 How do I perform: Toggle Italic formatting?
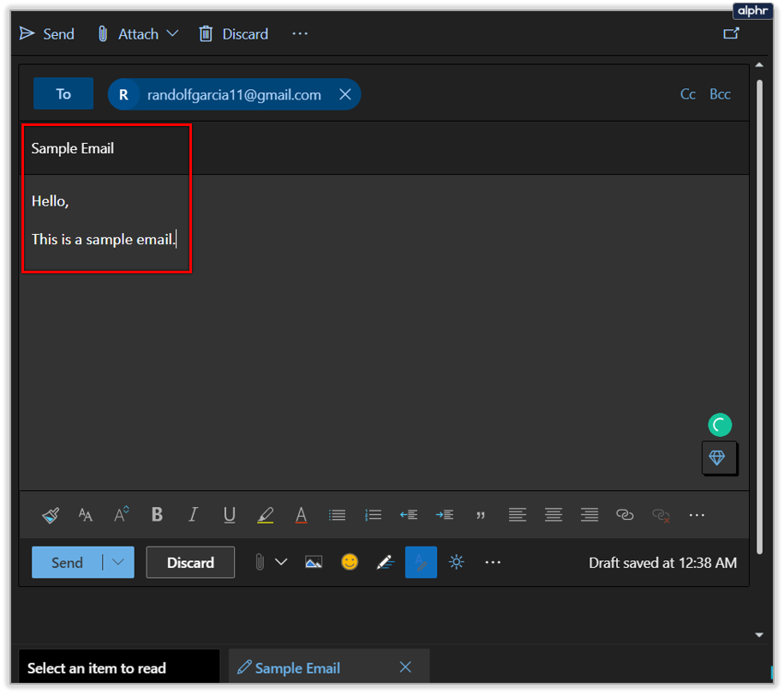pos(193,514)
